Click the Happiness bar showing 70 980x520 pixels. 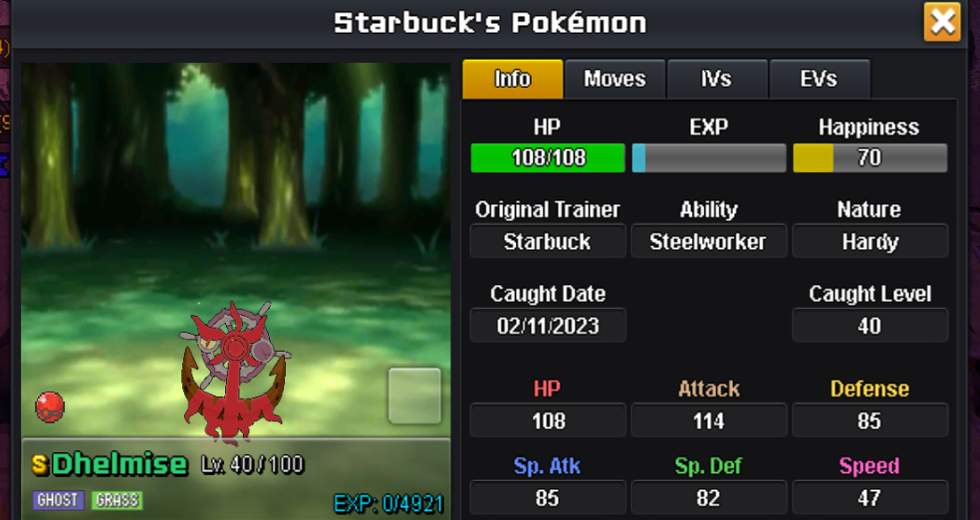[870, 157]
